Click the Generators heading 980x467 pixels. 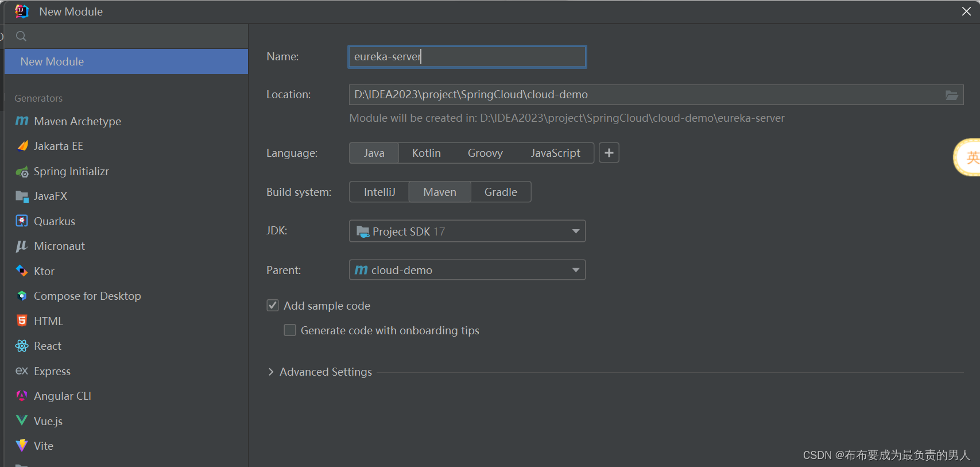point(38,98)
